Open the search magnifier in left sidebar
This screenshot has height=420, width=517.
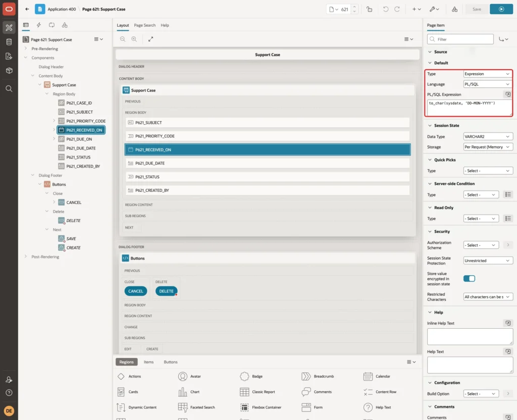tap(9, 89)
